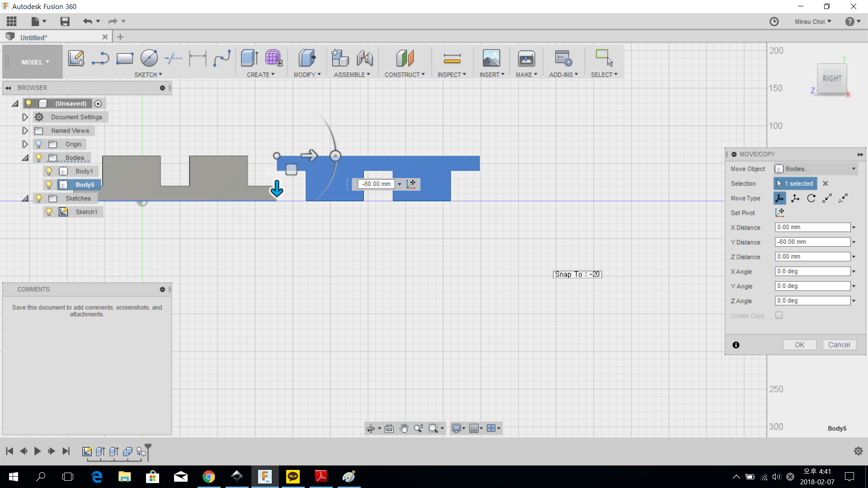Select the Joint tool icon
The image size is (868, 488).
click(x=364, y=58)
